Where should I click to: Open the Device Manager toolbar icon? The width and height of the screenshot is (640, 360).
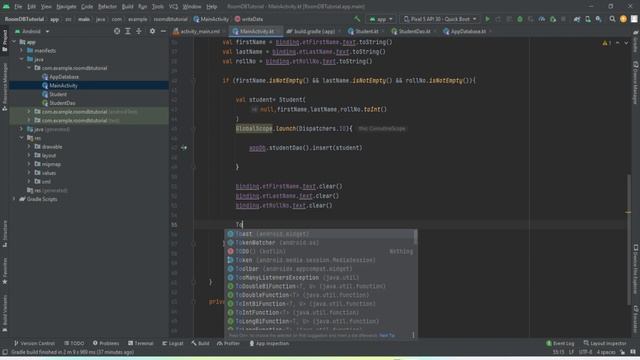(x=588, y=19)
